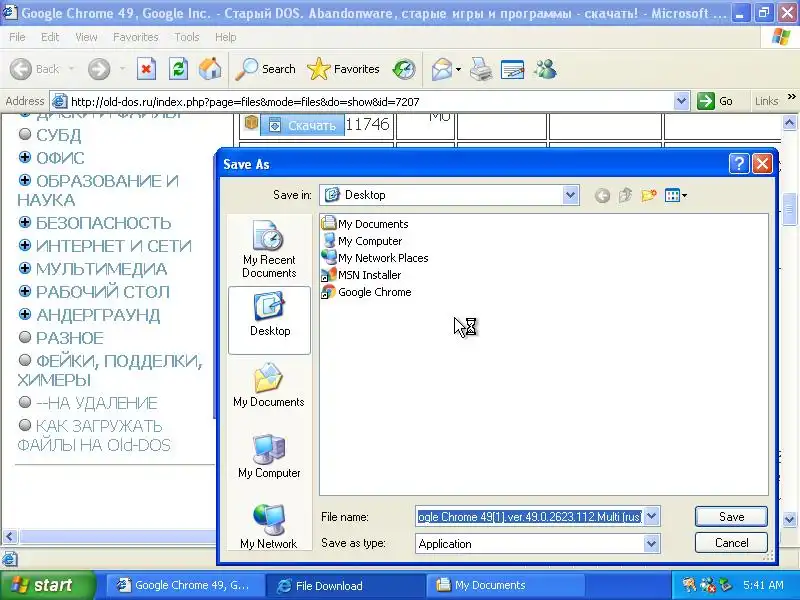Click the Mail envelope toolbar icon
Viewport: 800px width, 600px height.
pyautogui.click(x=442, y=69)
